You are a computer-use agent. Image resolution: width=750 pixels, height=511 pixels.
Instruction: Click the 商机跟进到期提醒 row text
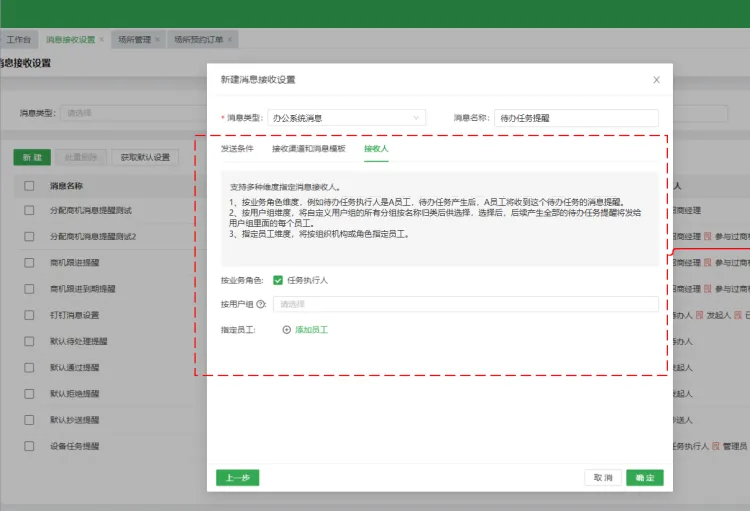(x=83, y=289)
